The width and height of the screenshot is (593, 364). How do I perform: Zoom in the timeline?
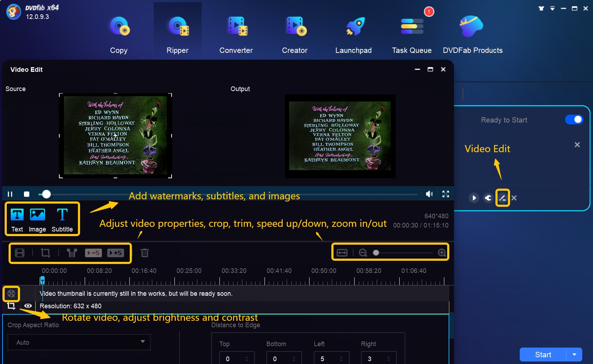click(x=442, y=253)
